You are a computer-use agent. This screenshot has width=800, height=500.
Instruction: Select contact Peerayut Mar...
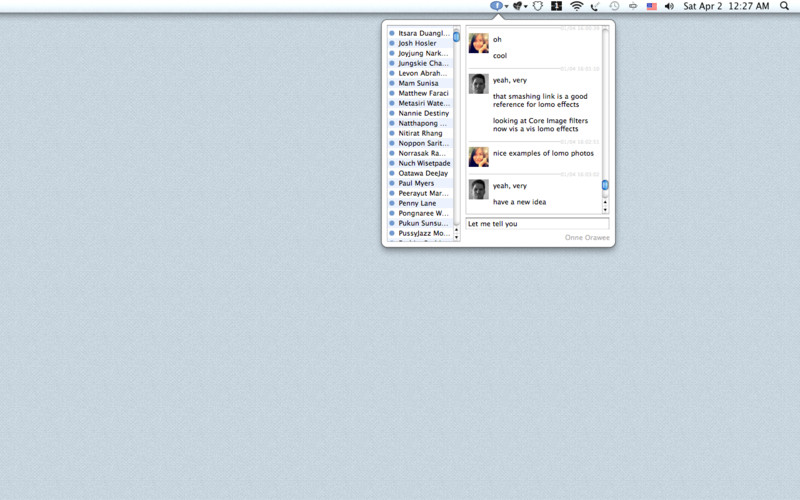tap(420, 193)
